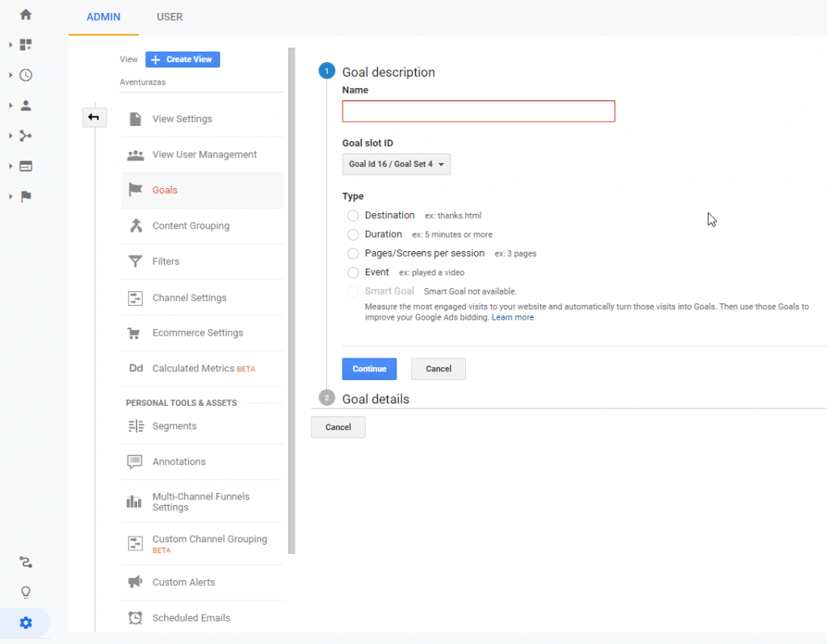Click the Scheduled Emails alarm clock icon
827x644 pixels.
tap(136, 617)
